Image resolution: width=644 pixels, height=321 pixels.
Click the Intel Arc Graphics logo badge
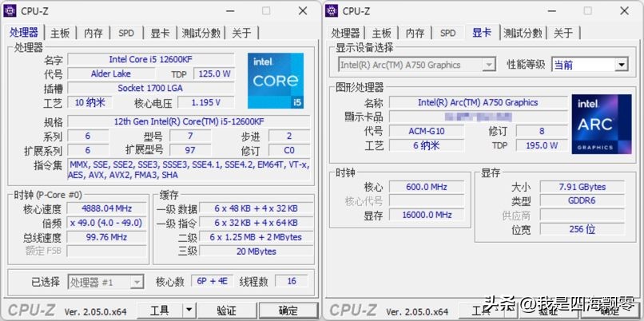click(602, 125)
